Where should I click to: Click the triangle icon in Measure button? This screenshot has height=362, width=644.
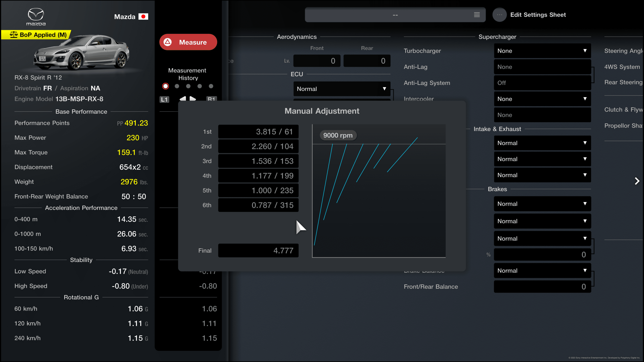point(168,42)
